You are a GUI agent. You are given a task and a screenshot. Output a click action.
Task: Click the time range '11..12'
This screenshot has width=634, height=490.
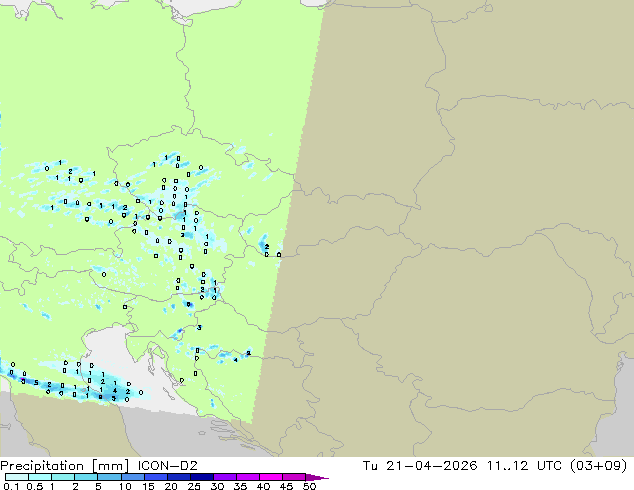[507, 466]
